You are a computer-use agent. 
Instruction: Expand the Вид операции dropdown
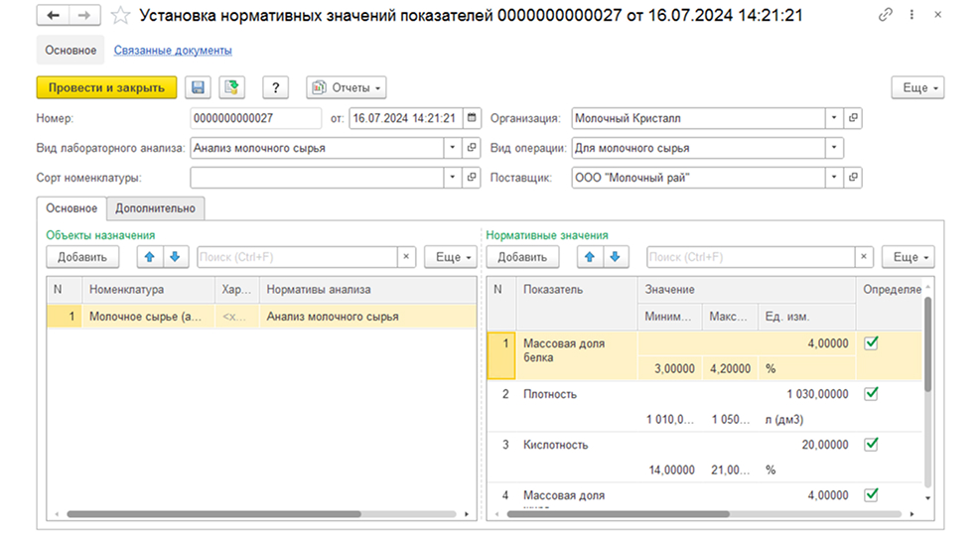834,148
